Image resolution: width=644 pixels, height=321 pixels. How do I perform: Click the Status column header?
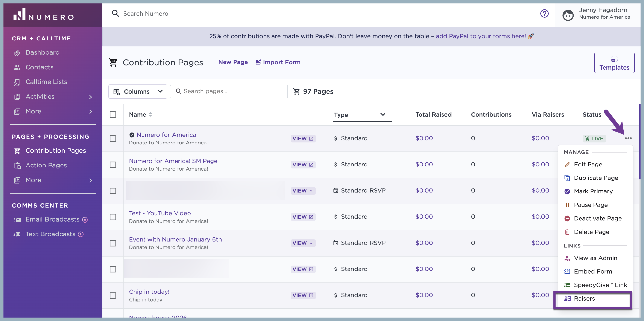[x=592, y=115]
